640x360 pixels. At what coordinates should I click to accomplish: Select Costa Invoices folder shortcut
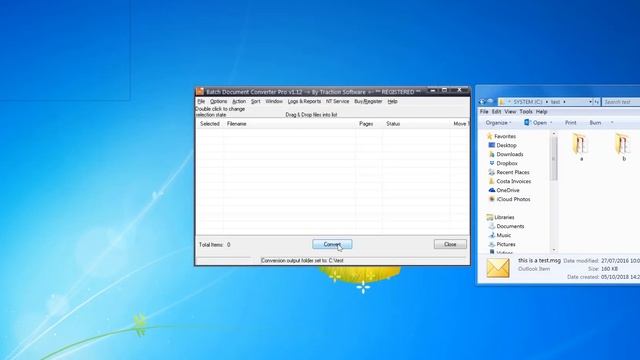(513, 181)
